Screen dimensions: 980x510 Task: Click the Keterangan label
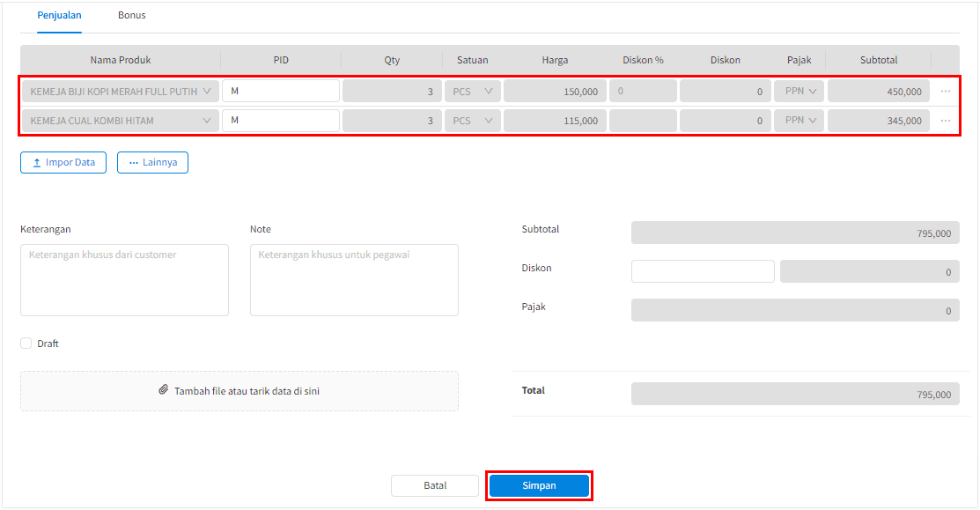click(46, 229)
